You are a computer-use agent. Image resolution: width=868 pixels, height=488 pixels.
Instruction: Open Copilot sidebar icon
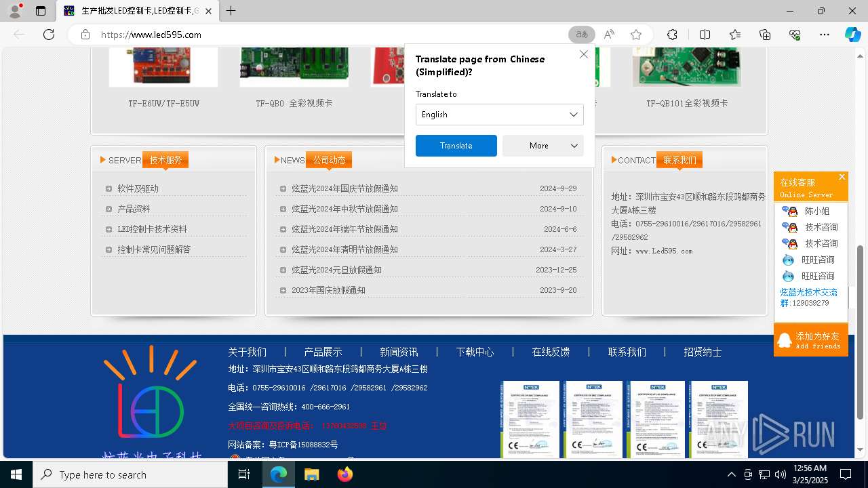tap(852, 35)
